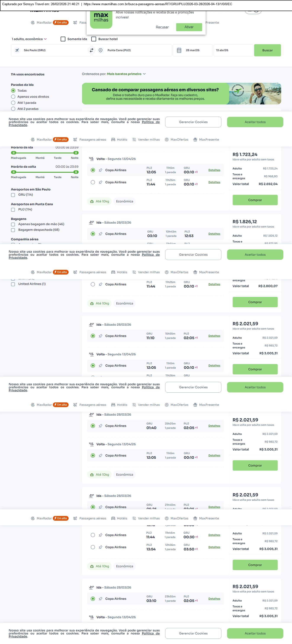Swap origin and destination airports

click(91, 50)
